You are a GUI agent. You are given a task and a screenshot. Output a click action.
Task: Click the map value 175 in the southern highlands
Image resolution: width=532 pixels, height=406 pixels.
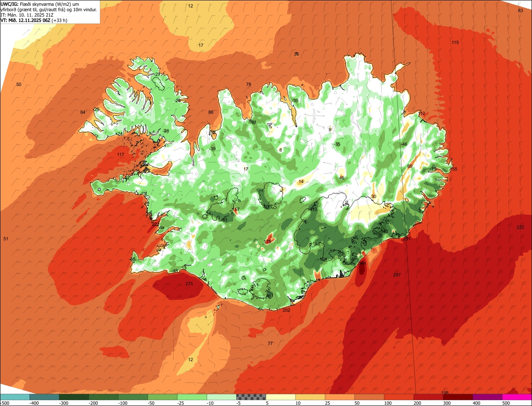click(x=268, y=242)
